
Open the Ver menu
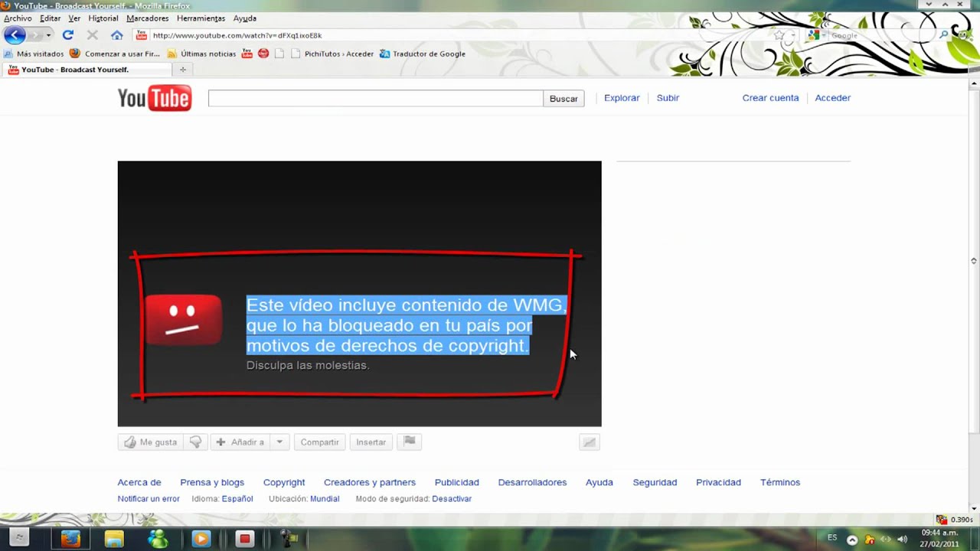[74, 18]
